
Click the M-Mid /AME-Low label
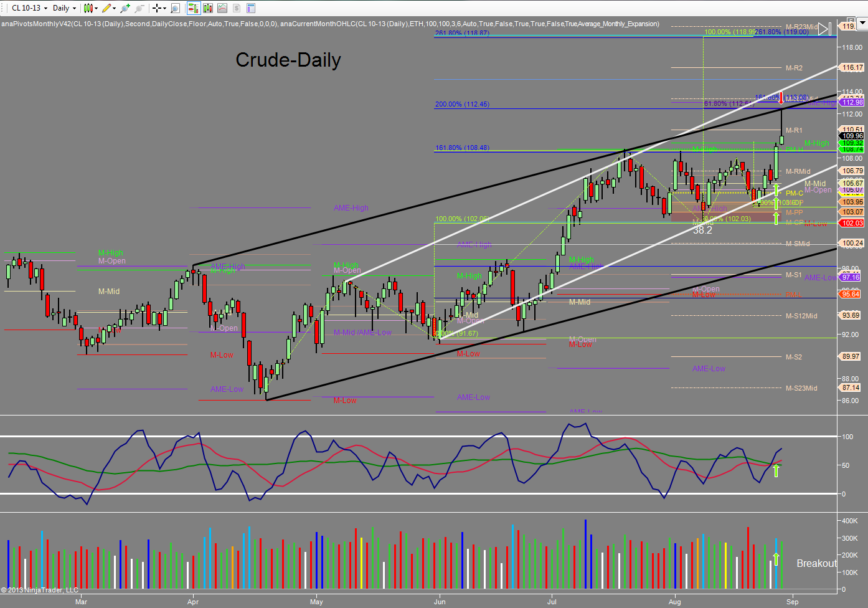tap(362, 333)
